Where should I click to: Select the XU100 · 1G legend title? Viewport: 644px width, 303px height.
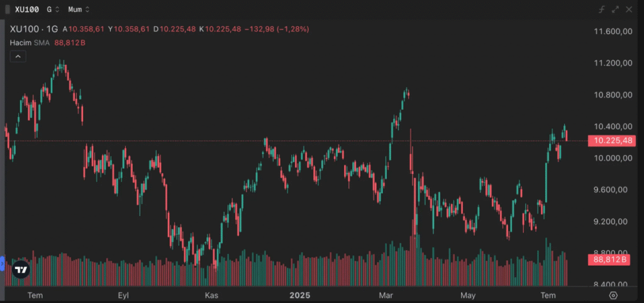pyautogui.click(x=33, y=29)
